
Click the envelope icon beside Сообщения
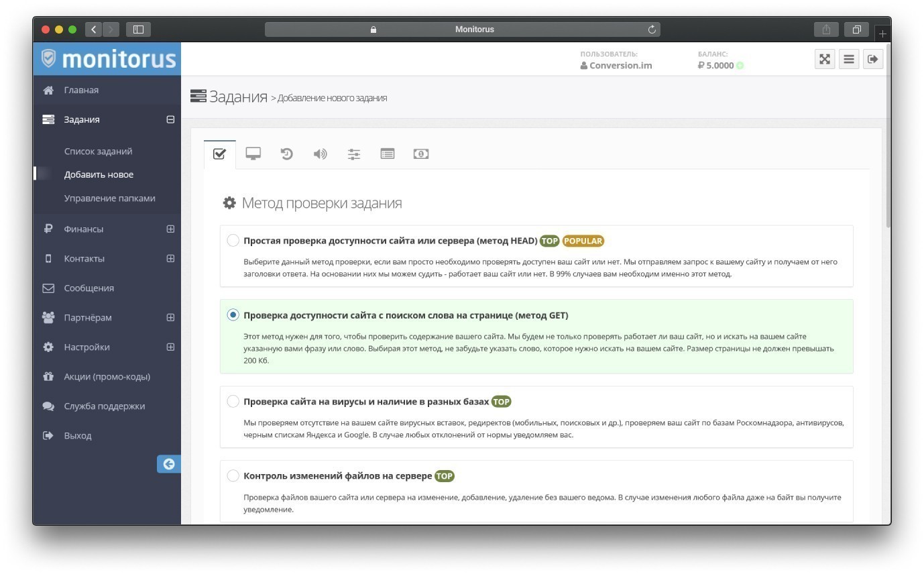click(48, 288)
